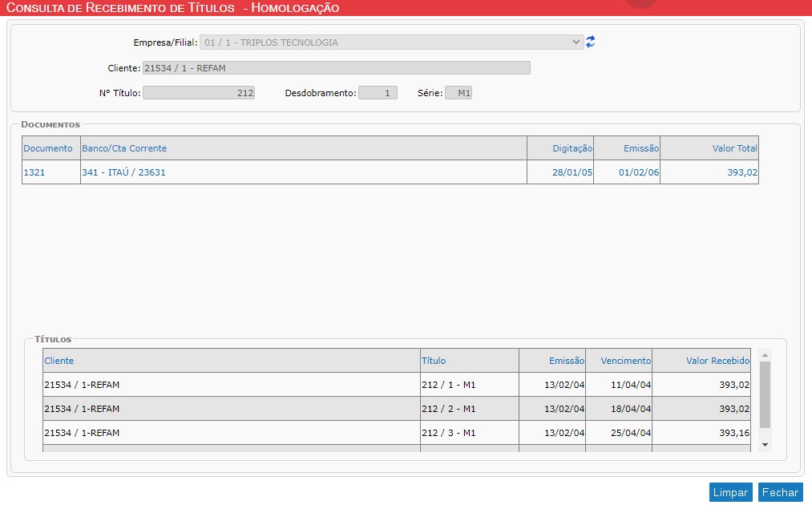Click the Cliente header in Títulos table
The width and height of the screenshot is (812, 509).
coord(59,361)
